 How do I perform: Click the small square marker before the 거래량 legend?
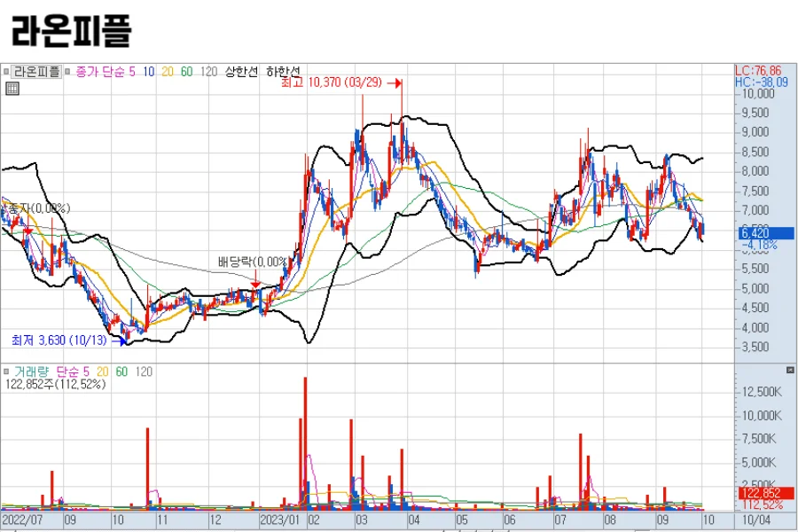[6, 372]
